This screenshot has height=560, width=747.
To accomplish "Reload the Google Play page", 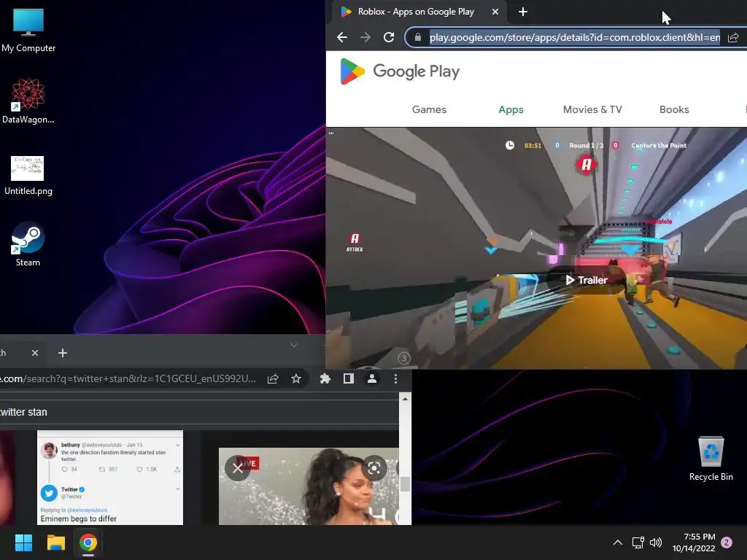I will point(389,37).
